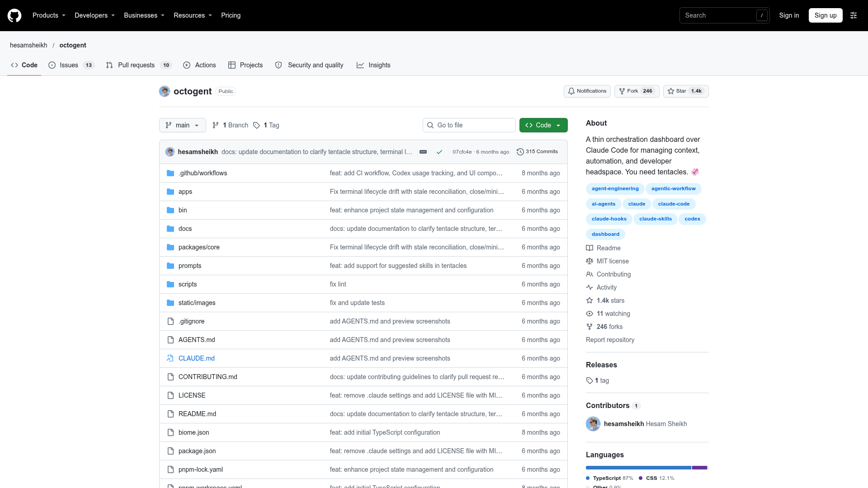Open the Resources menu dropdown
The width and height of the screenshot is (868, 488).
[193, 15]
